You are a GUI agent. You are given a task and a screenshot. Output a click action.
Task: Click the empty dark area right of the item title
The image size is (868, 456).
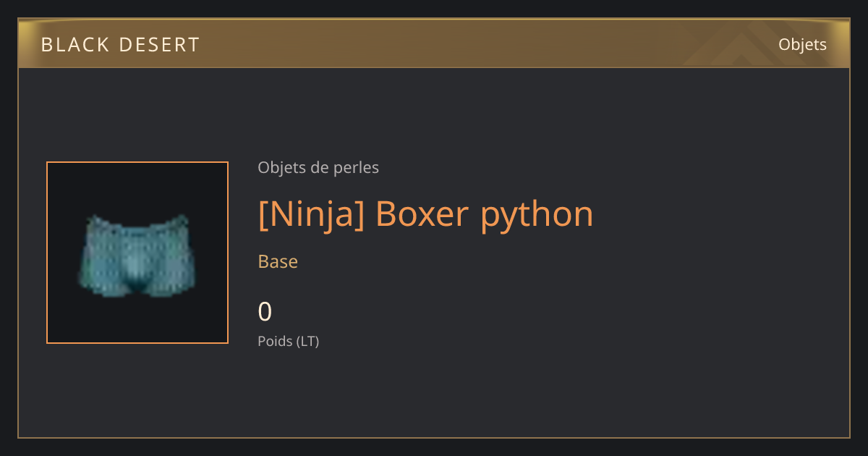[716, 214]
